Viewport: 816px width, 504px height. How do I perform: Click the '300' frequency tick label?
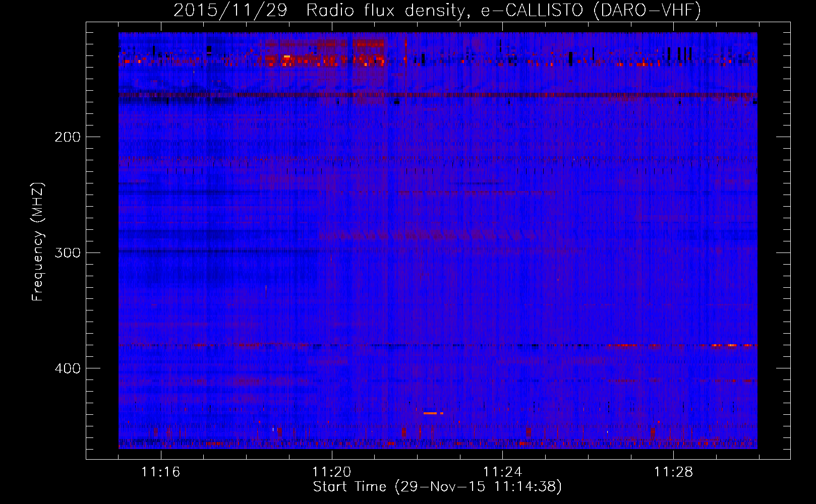pos(68,253)
